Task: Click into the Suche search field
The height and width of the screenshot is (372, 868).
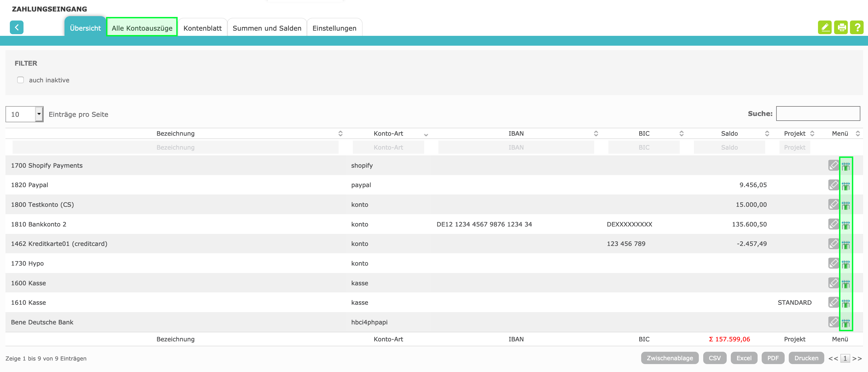Action: point(818,114)
